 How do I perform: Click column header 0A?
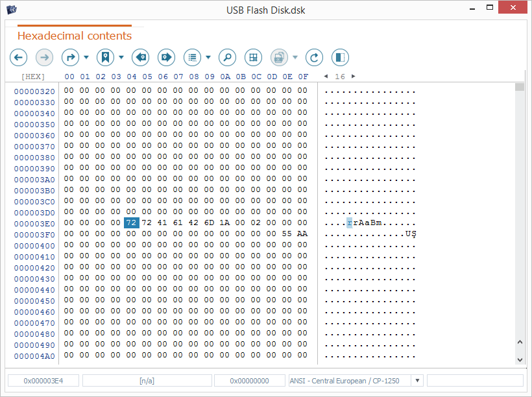[x=225, y=77]
